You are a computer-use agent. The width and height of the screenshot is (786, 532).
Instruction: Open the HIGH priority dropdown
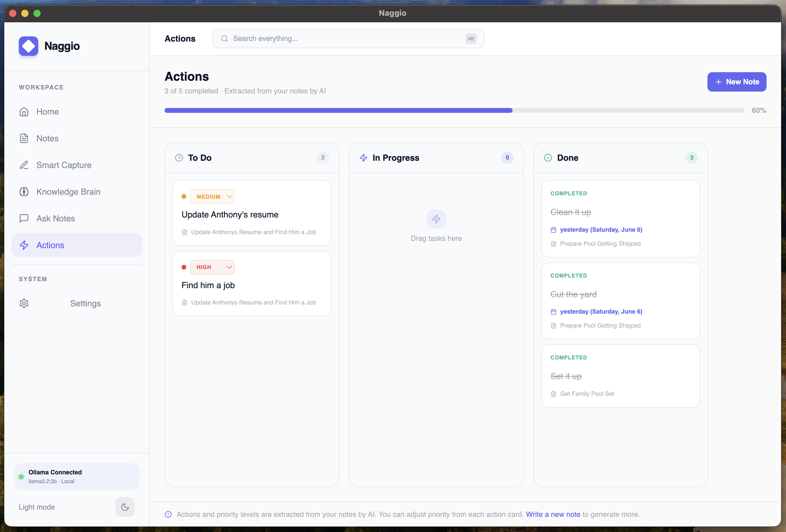[x=212, y=267]
